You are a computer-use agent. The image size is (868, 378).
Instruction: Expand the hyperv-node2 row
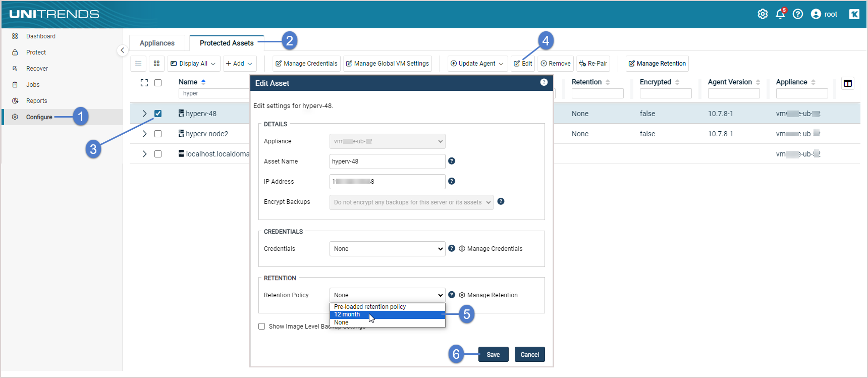[144, 134]
